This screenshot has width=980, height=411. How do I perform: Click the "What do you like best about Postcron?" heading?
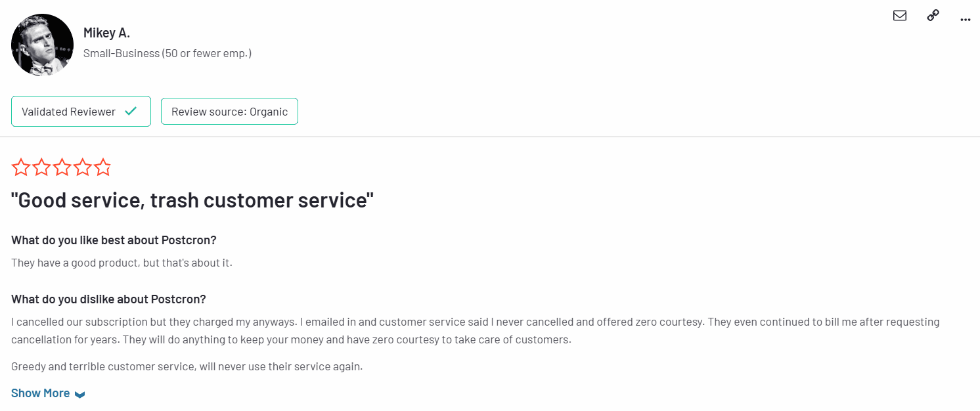tap(114, 240)
